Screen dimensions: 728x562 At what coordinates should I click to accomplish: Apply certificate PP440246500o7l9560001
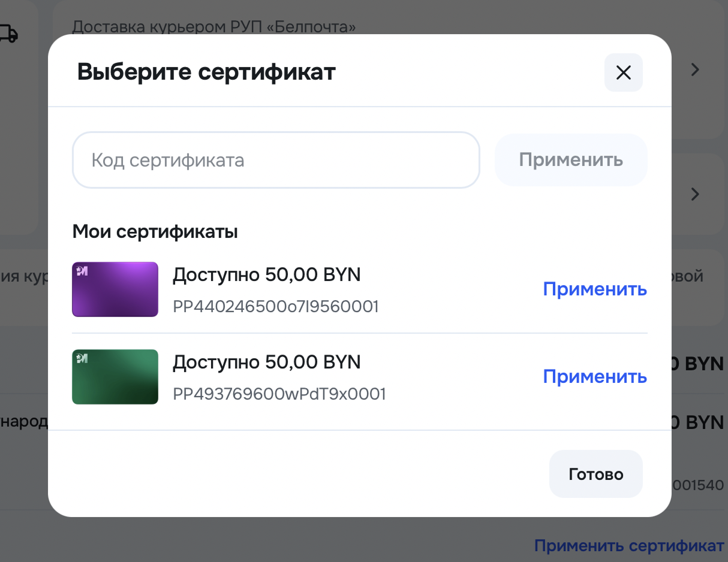594,289
